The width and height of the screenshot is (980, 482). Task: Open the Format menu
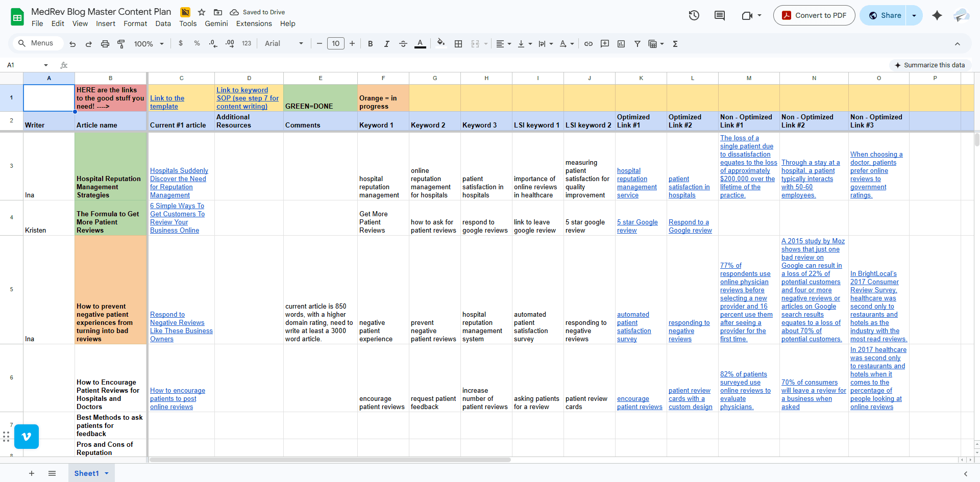click(135, 23)
